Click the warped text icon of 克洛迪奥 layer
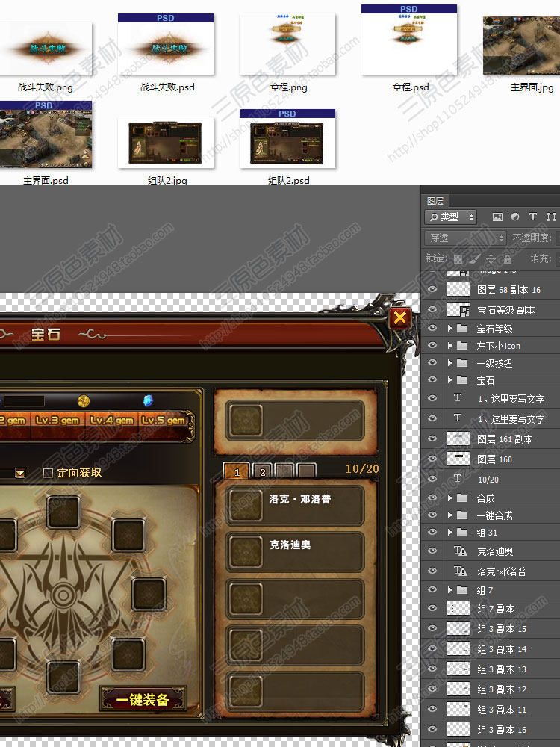 tap(460, 551)
